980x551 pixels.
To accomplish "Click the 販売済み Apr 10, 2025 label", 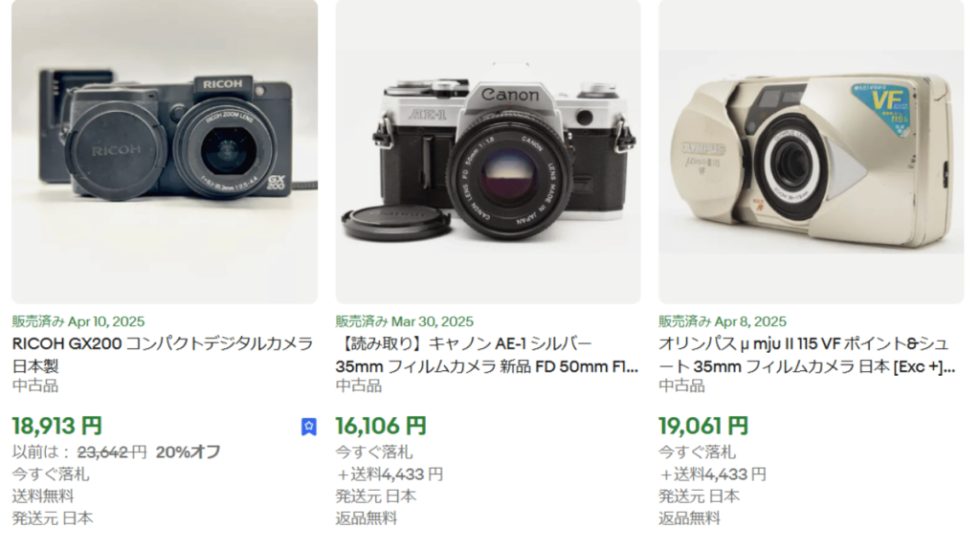I will point(78,321).
